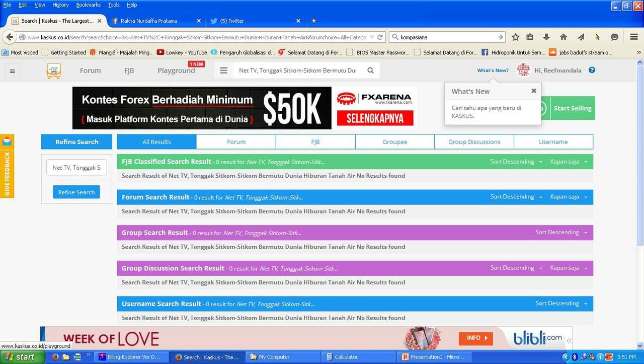The image size is (644, 364).
Task: Expand URL bar history dropdown arrow
Action: (x=372, y=37)
